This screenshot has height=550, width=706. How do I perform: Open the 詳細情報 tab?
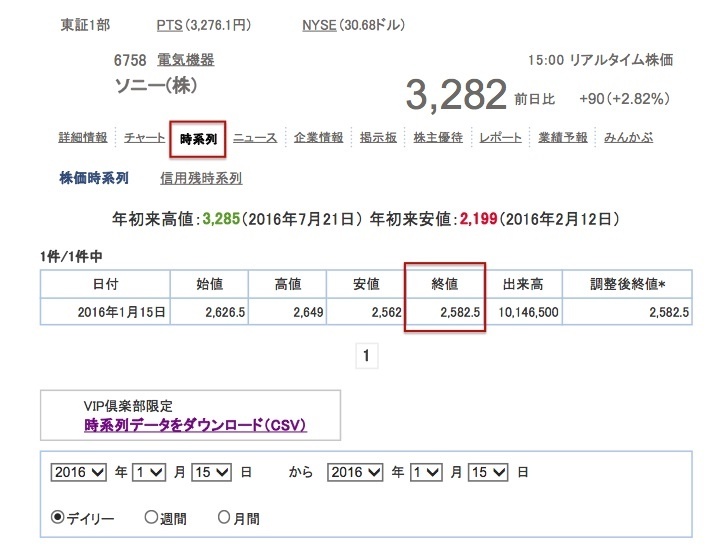[x=83, y=137]
